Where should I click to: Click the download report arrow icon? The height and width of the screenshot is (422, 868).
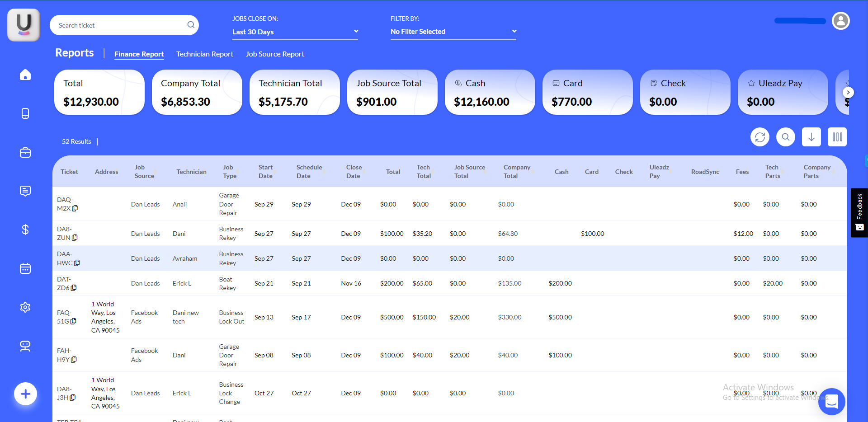(811, 137)
